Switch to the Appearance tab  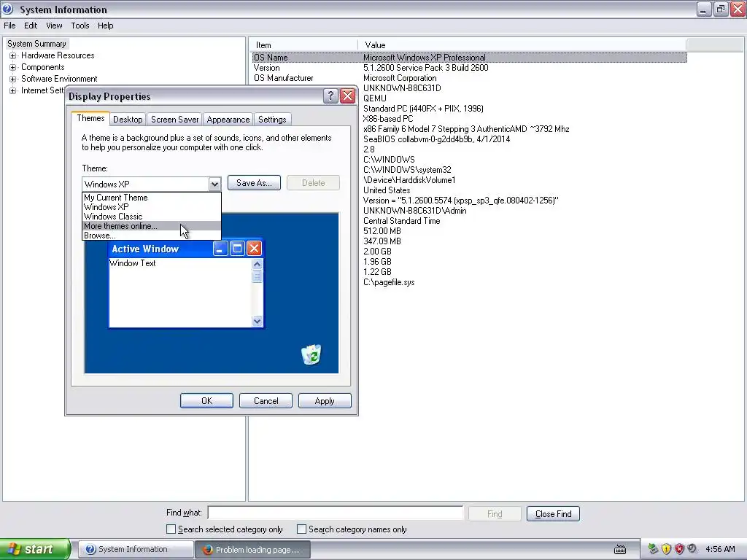(x=228, y=120)
